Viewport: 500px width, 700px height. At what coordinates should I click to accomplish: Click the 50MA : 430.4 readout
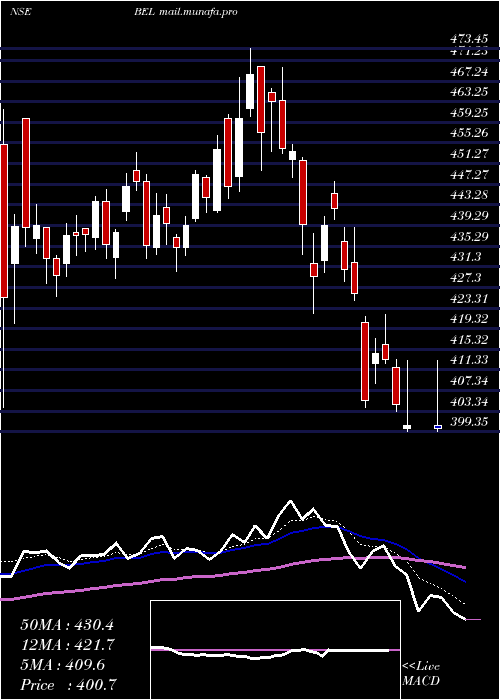[x=67, y=625]
